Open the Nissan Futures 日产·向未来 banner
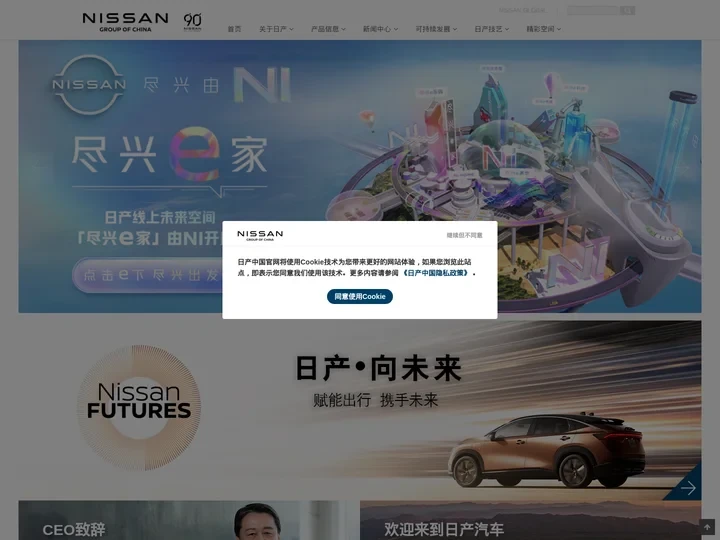Screen dimensions: 720x540 360,409
